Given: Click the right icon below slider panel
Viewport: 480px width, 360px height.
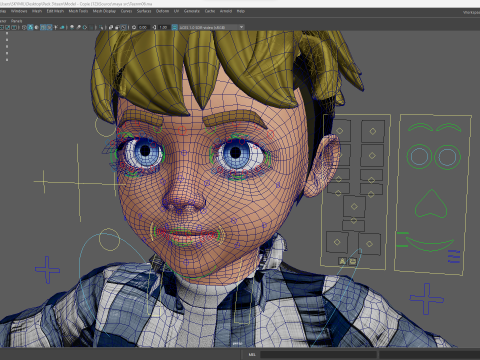Looking at the screenshot, I should (x=352, y=261).
